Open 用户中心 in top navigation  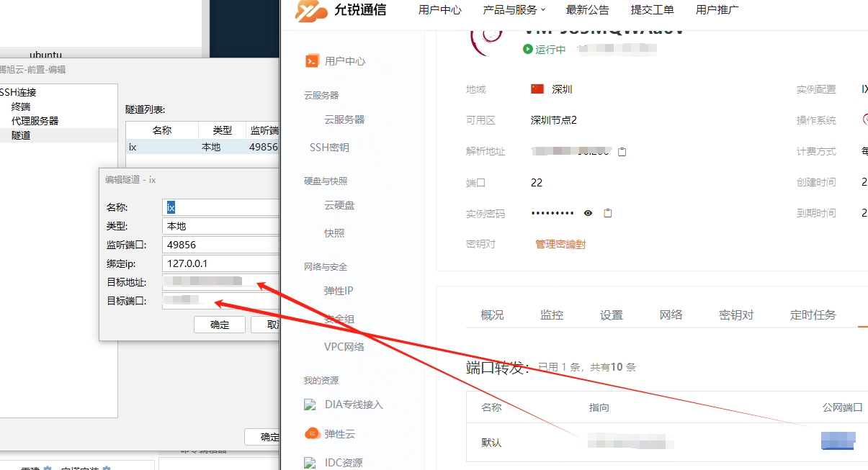pos(439,10)
